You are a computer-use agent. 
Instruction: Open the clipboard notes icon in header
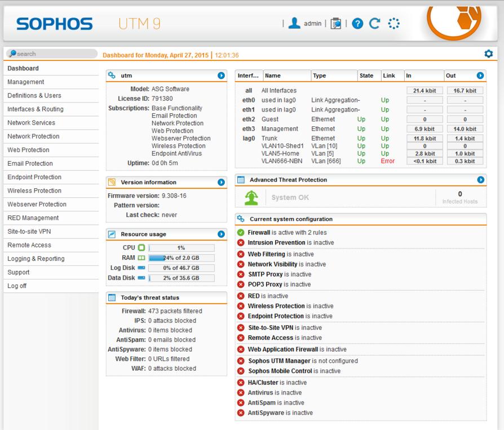click(335, 24)
